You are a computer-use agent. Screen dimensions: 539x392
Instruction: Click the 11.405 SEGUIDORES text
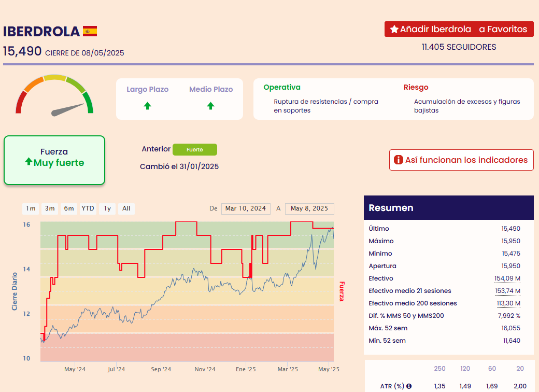459,47
